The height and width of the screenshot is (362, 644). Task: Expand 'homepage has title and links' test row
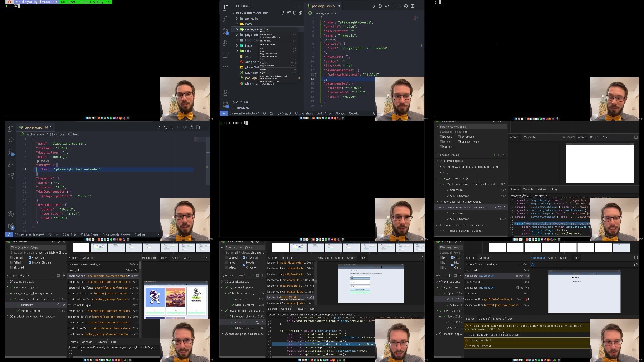[x=440, y=167]
